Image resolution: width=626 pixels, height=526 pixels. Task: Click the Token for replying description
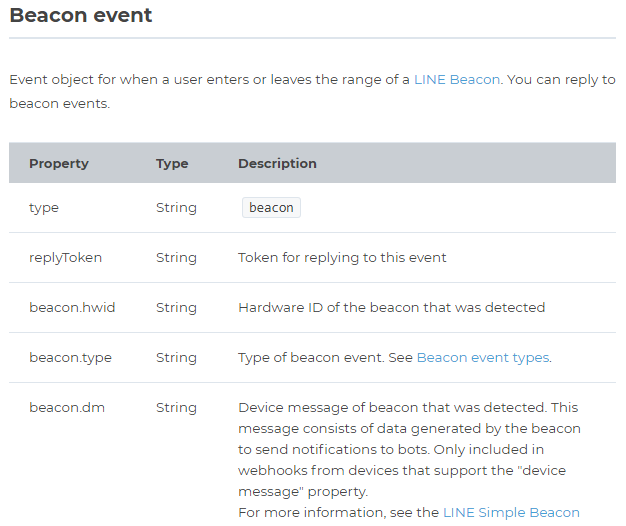point(342,257)
